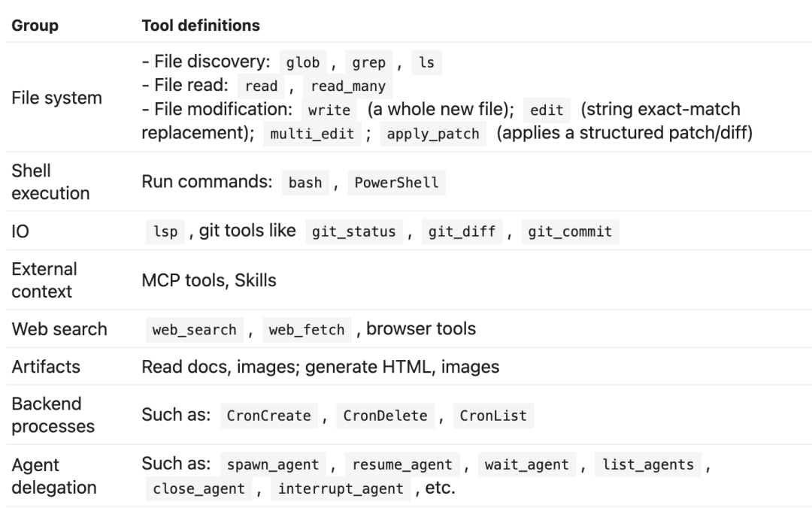Click the MCP tools, Skills text
This screenshot has height=520, width=812.
point(209,280)
